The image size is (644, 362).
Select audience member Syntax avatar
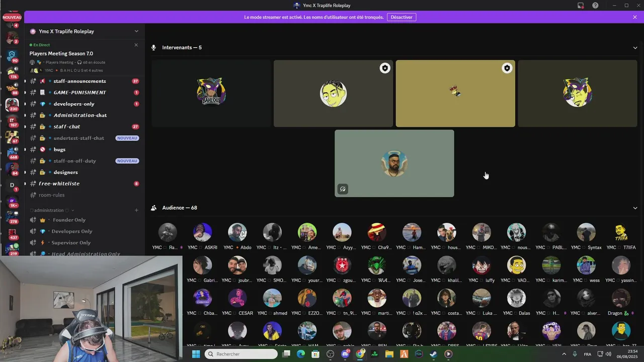[586, 232]
